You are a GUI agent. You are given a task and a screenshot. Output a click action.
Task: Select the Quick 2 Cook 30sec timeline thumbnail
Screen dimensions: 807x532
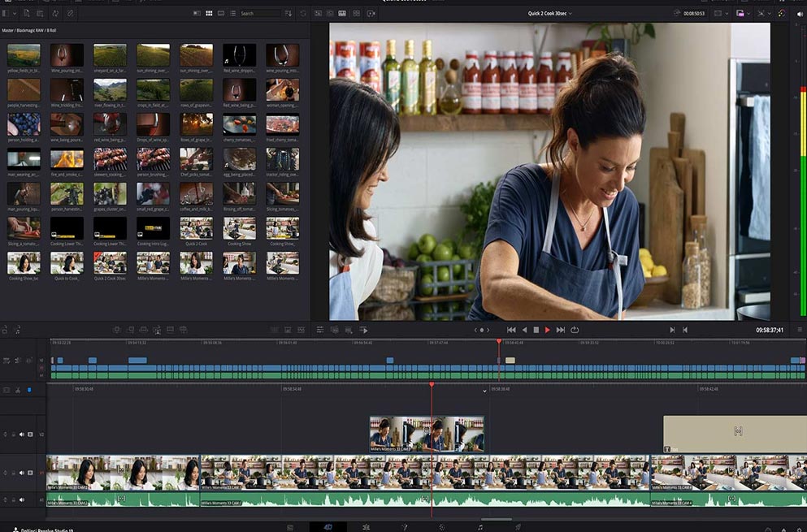coord(111,263)
